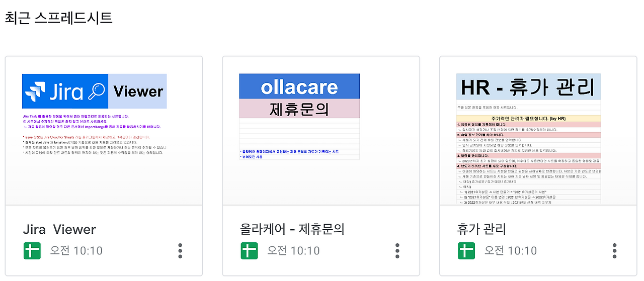
Task: Open the 휴가 관리 spreadsheet thumbnail
Action: click(538, 131)
